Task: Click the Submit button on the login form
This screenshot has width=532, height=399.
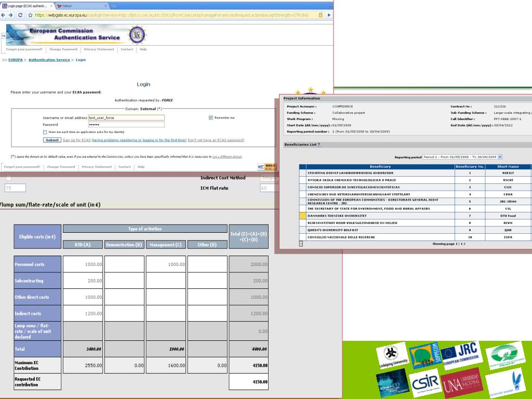Action: [x=52, y=140]
